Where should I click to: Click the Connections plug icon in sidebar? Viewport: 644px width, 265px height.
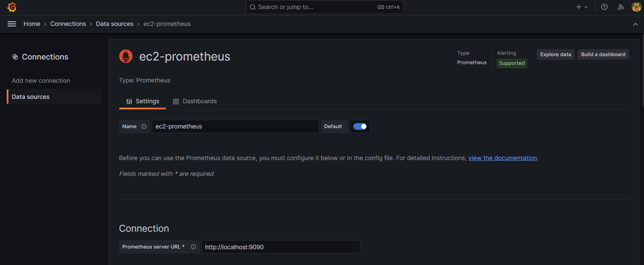click(x=15, y=57)
